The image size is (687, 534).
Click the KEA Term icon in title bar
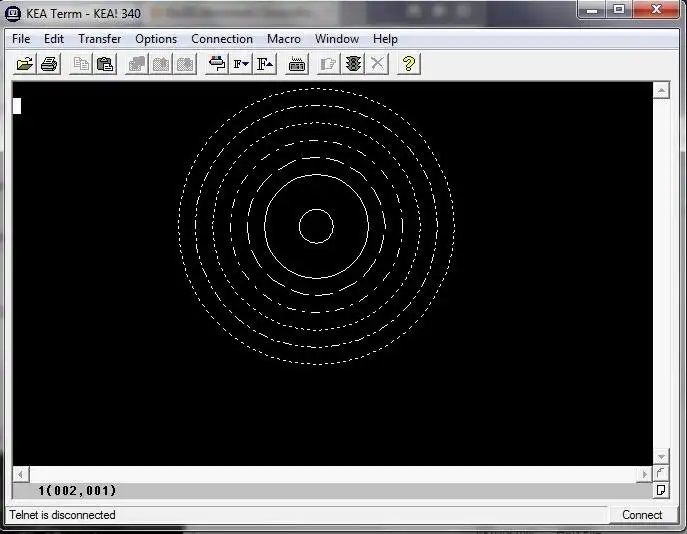[13, 14]
